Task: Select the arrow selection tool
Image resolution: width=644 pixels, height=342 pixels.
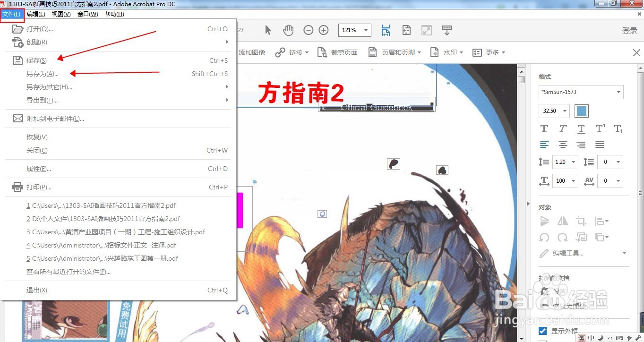Action: click(x=268, y=30)
